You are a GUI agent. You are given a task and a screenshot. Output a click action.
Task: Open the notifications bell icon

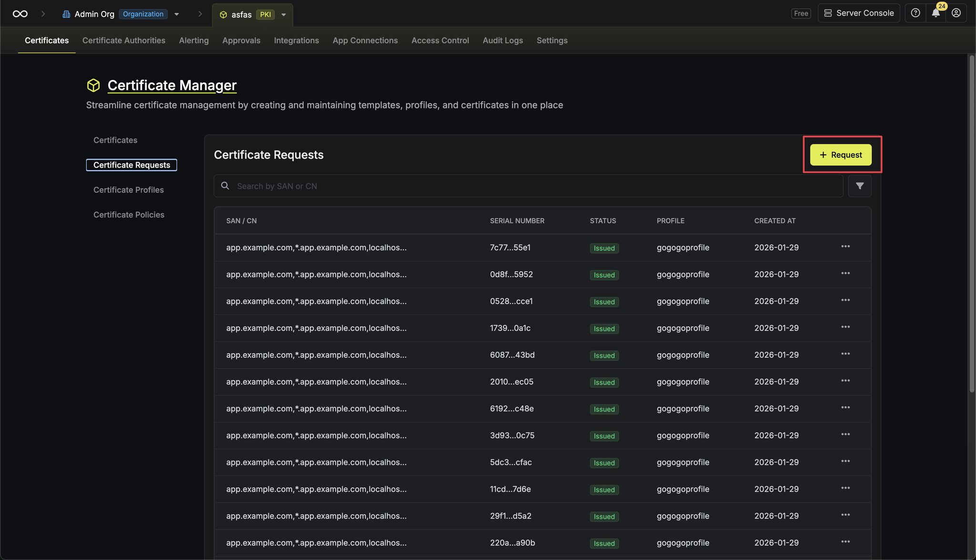click(935, 13)
